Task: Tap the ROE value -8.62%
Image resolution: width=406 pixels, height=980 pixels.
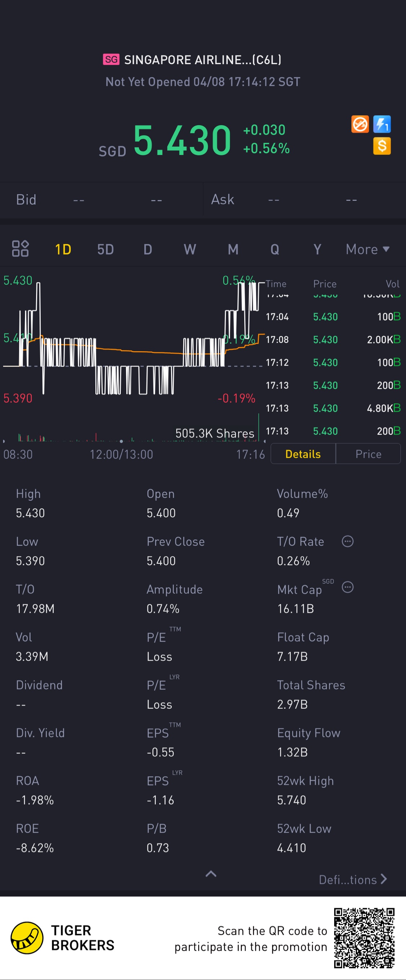Action: point(35,848)
